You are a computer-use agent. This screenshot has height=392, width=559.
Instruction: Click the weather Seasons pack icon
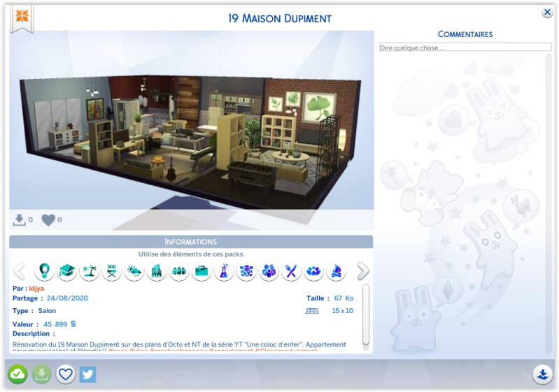pyautogui.click(x=134, y=271)
